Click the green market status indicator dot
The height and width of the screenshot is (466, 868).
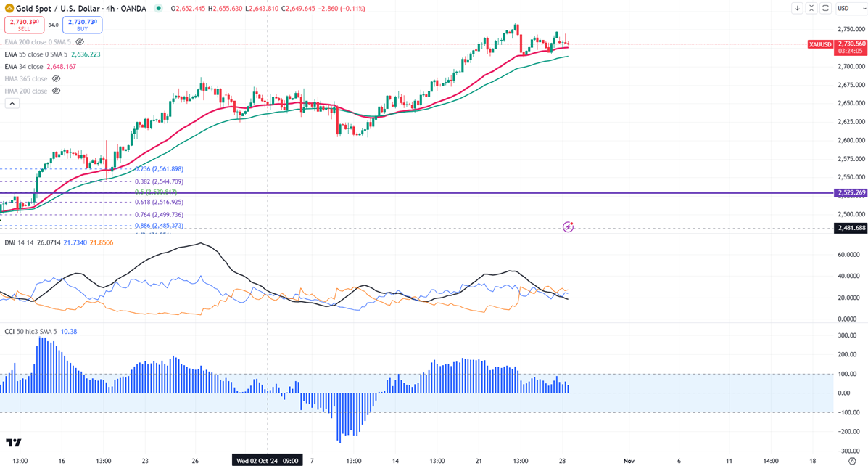pyautogui.click(x=160, y=8)
